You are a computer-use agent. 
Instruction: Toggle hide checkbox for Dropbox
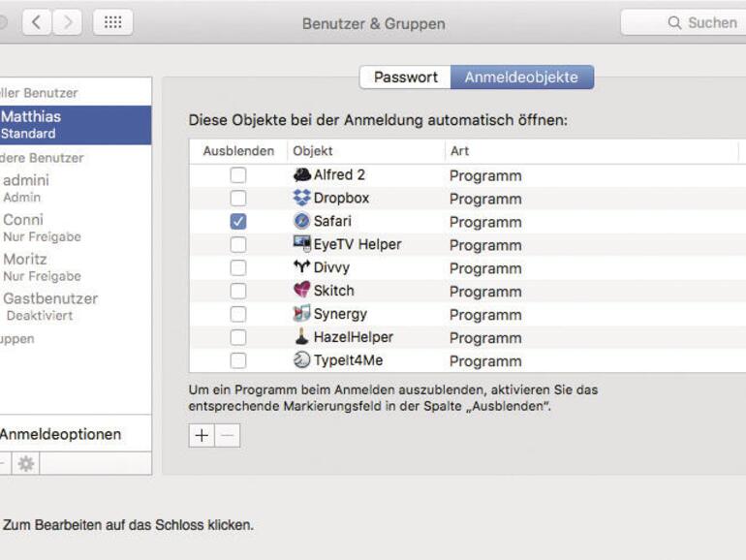238,199
